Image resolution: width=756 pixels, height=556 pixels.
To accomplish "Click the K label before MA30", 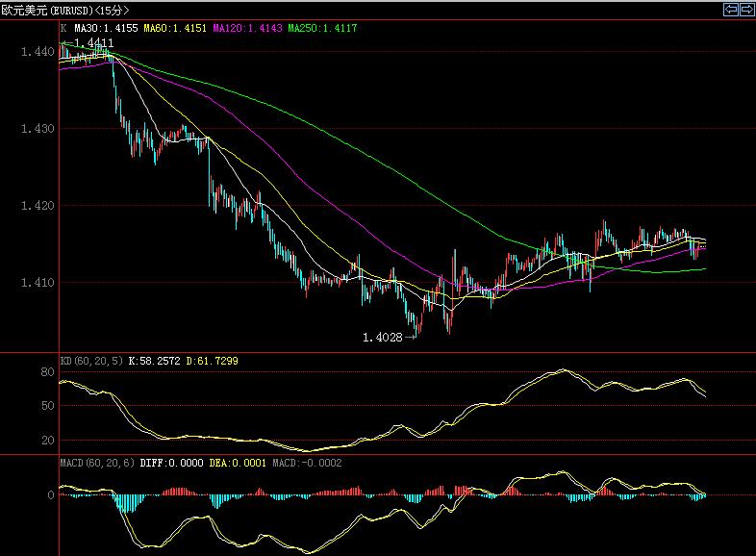I will coord(63,28).
